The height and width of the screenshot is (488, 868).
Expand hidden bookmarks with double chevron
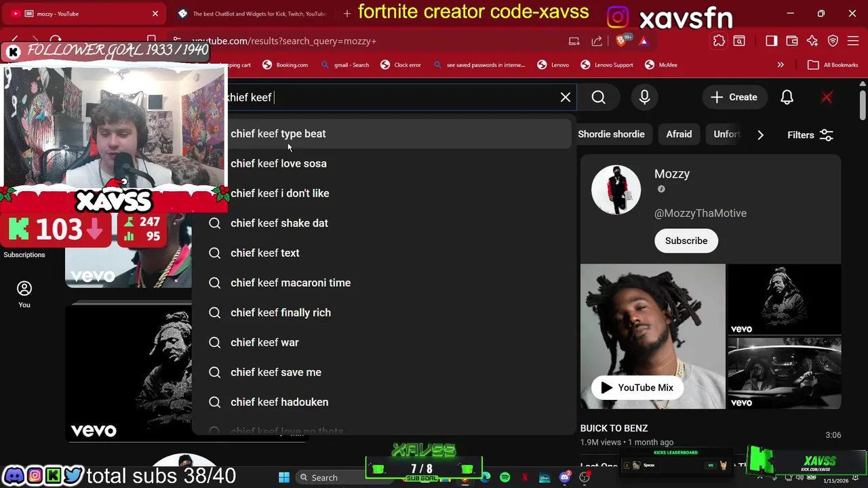pyautogui.click(x=781, y=65)
